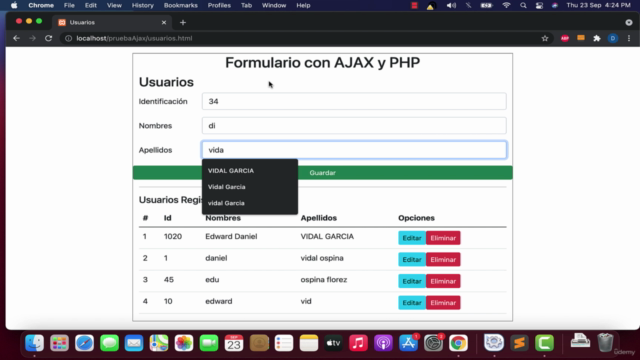640x360 pixels.
Task: Delete the daniel vidal ospina row
Action: (443, 260)
